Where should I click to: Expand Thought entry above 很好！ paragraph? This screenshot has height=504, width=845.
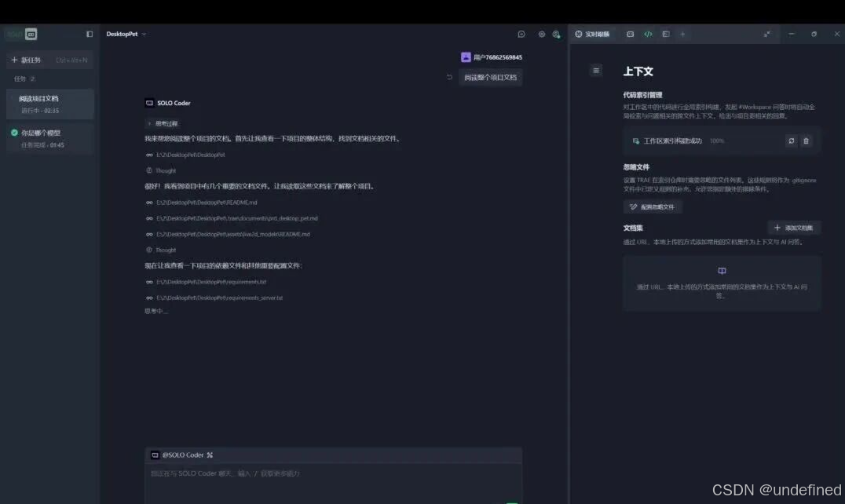(x=161, y=170)
